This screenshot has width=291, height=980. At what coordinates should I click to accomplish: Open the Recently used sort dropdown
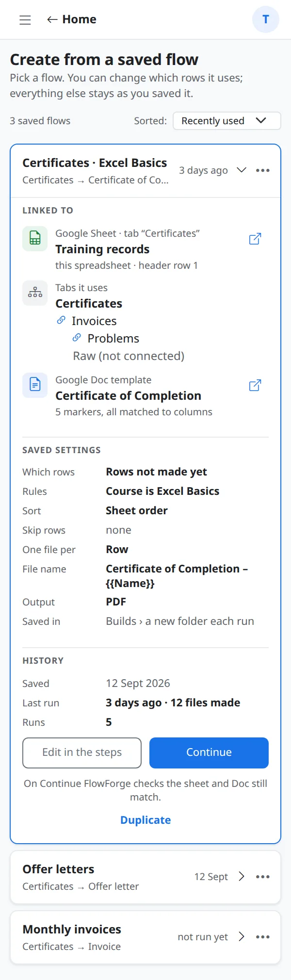tap(227, 121)
